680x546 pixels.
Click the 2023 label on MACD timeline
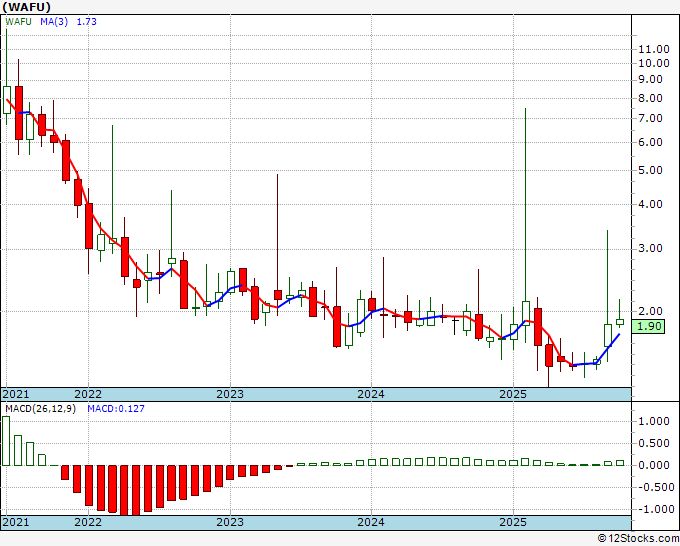230,522
